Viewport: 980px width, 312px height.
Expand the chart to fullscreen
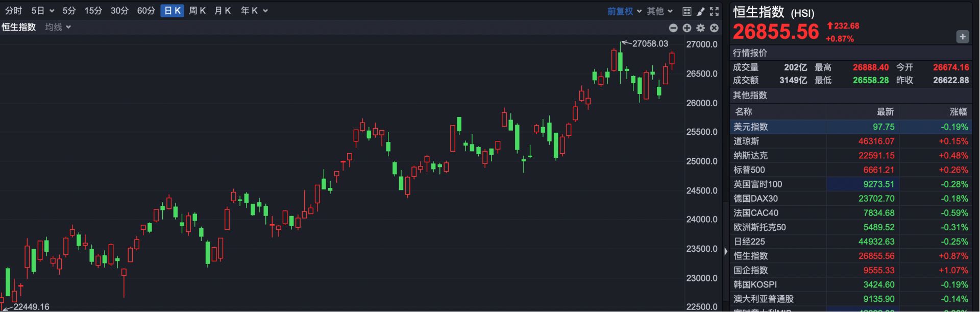pyautogui.click(x=714, y=11)
